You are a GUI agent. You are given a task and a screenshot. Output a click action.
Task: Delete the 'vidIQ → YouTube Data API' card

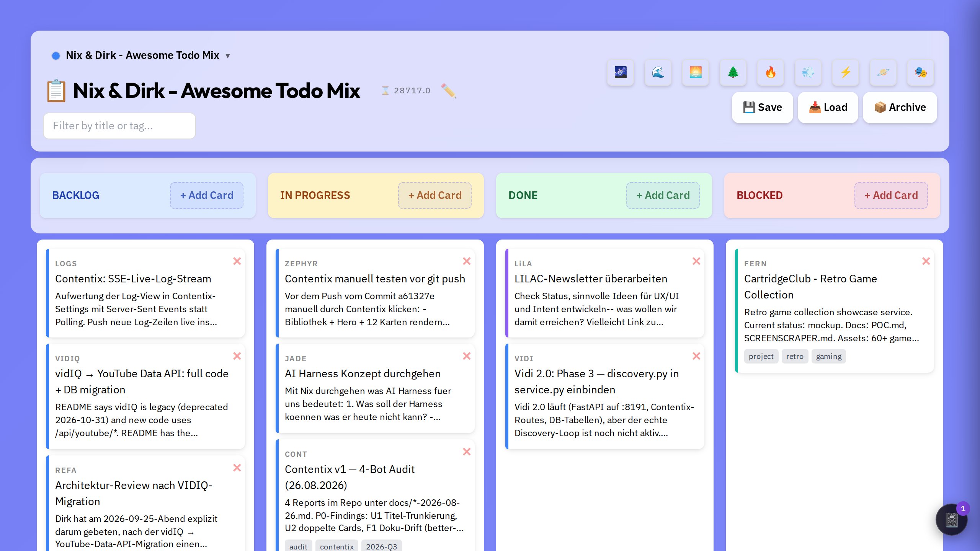(x=237, y=356)
